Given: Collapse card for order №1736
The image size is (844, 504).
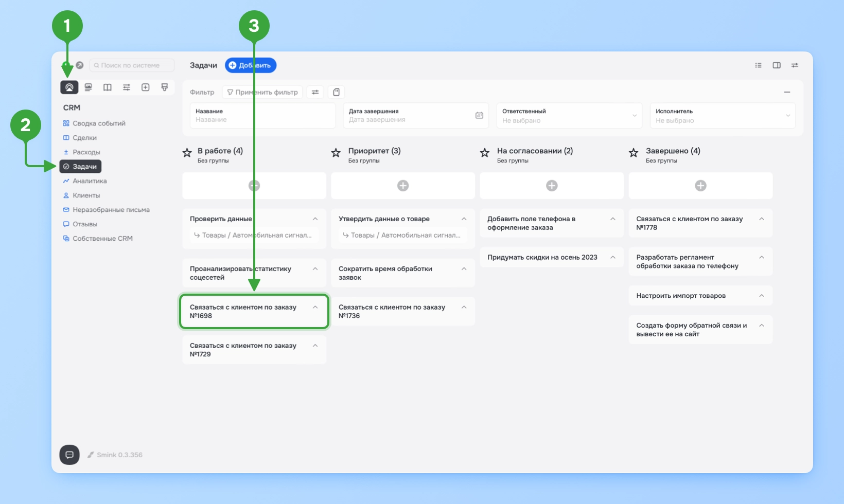Looking at the screenshot, I should pos(464,308).
